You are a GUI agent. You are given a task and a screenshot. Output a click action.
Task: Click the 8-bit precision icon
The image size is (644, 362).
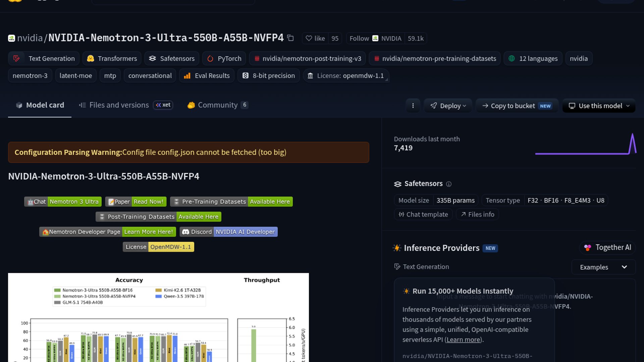pyautogui.click(x=246, y=76)
